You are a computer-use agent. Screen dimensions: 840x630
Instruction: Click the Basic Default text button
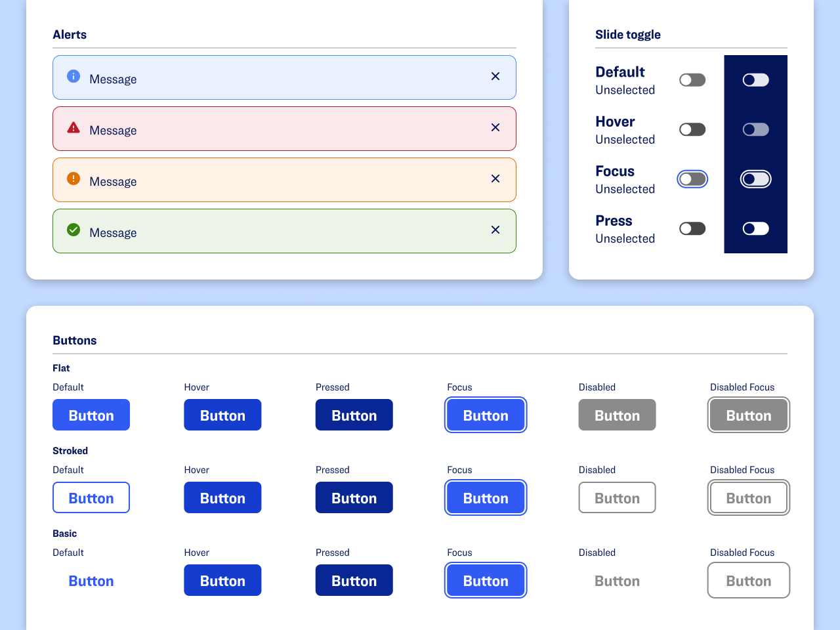pos(91,580)
